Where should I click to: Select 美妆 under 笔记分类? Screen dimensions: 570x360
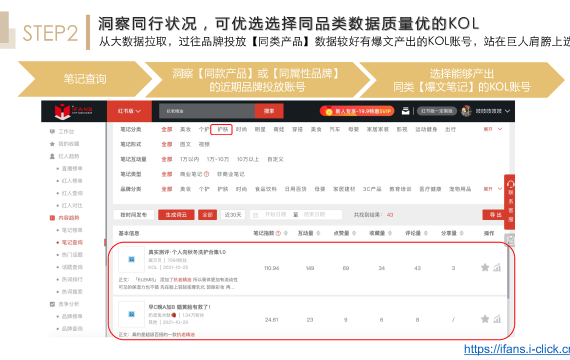[185, 129]
